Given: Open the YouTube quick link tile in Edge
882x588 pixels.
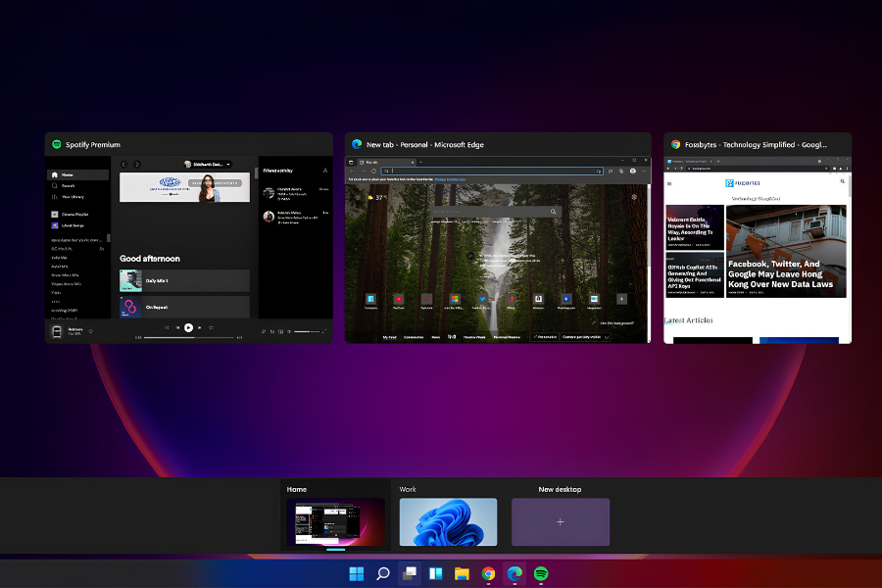Looking at the screenshot, I should [398, 301].
